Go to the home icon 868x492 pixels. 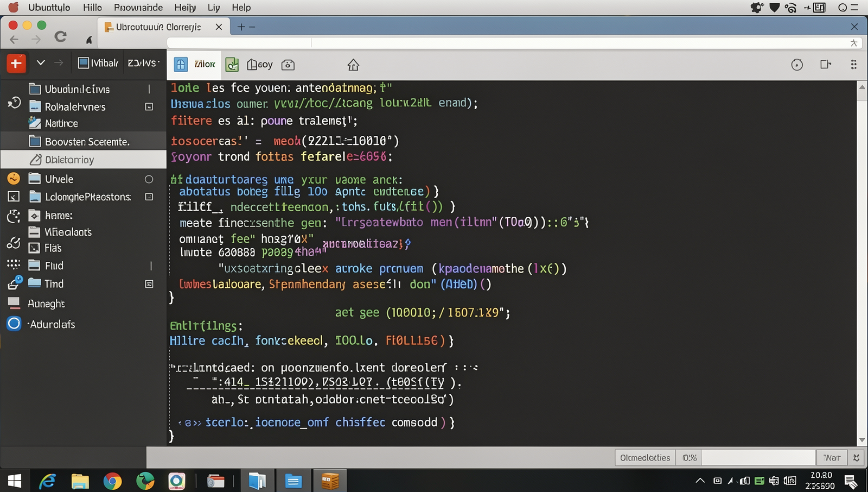tap(353, 65)
